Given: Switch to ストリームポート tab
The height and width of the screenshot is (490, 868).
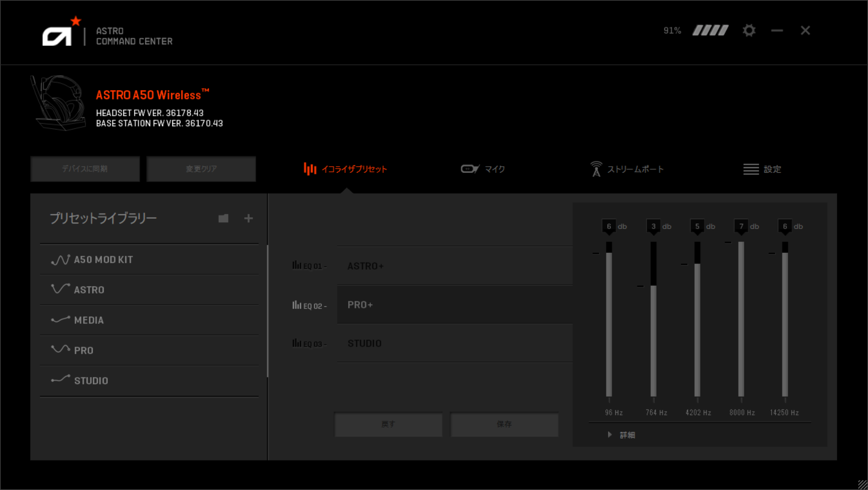Looking at the screenshot, I should (x=627, y=169).
